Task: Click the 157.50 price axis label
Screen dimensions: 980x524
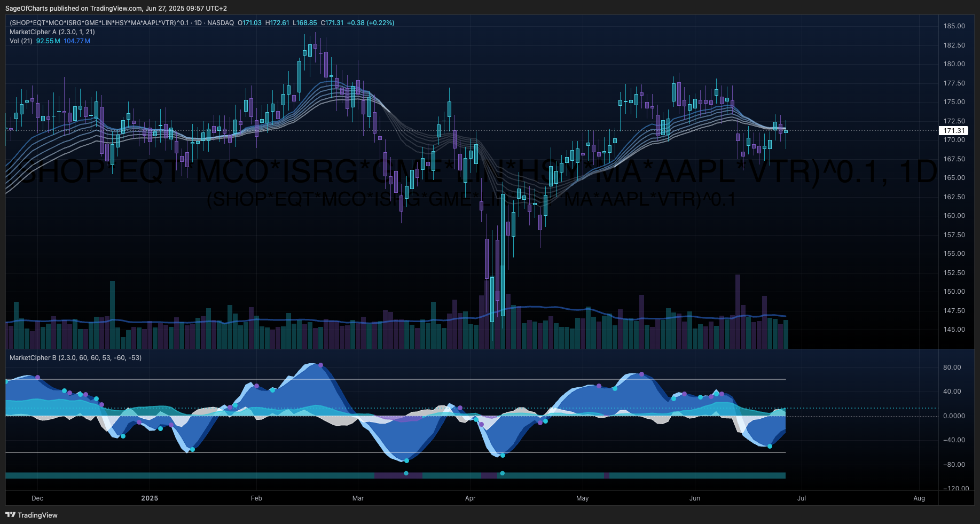Action: [954, 235]
